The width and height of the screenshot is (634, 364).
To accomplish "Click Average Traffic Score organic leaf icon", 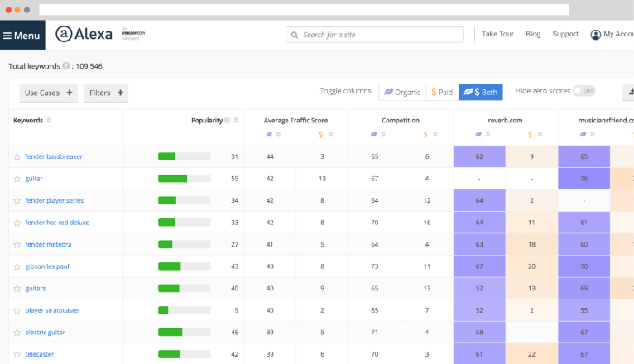I will pyautogui.click(x=269, y=135).
